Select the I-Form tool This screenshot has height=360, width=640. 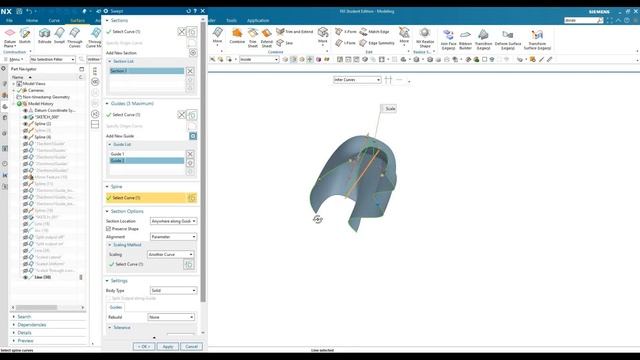pos(345,42)
